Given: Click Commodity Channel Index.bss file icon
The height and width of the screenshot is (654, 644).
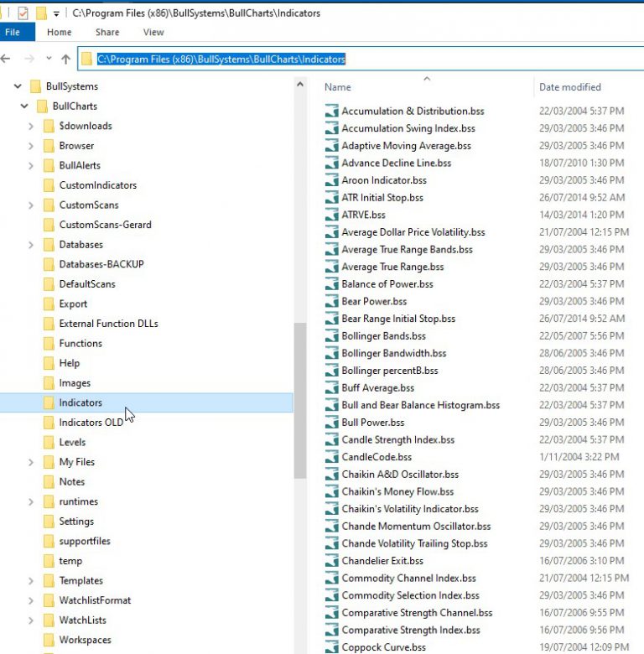Looking at the screenshot, I should coord(331,578).
